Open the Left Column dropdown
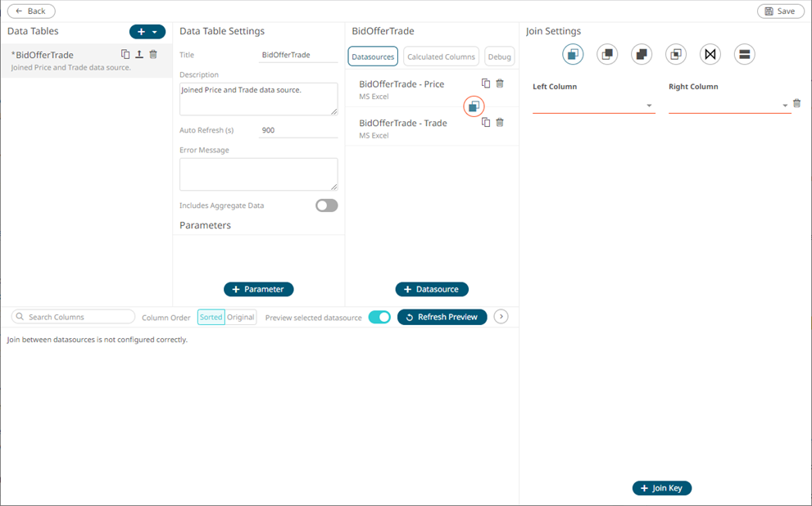Viewport: 812px width, 506px height. (593, 106)
